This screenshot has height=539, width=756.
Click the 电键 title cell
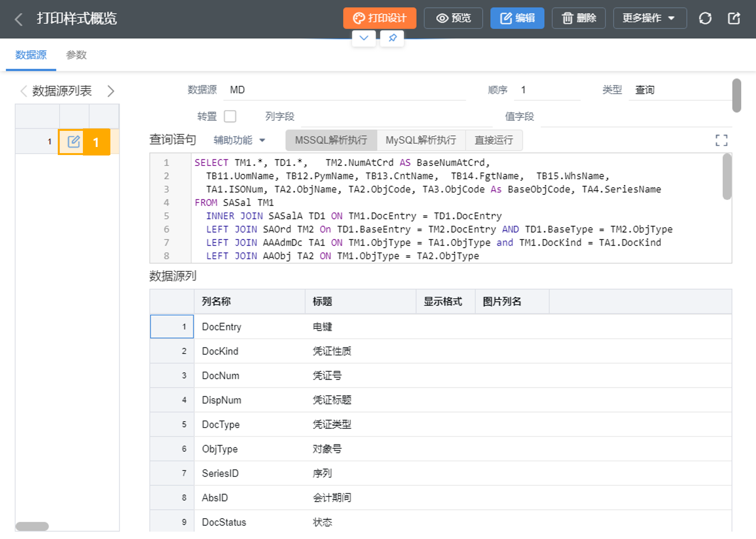pos(360,327)
